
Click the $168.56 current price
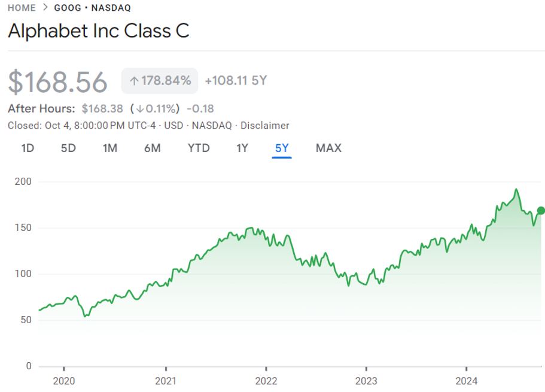pos(57,82)
